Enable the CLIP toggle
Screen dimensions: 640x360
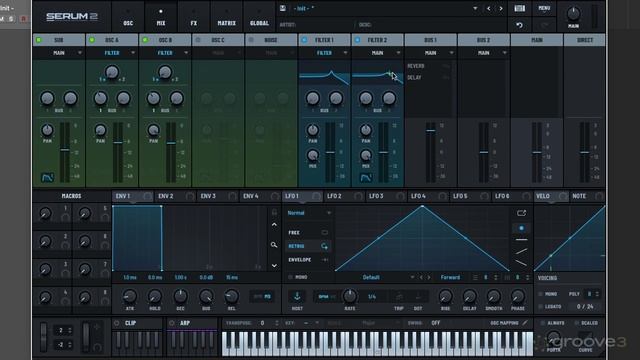pos(117,323)
